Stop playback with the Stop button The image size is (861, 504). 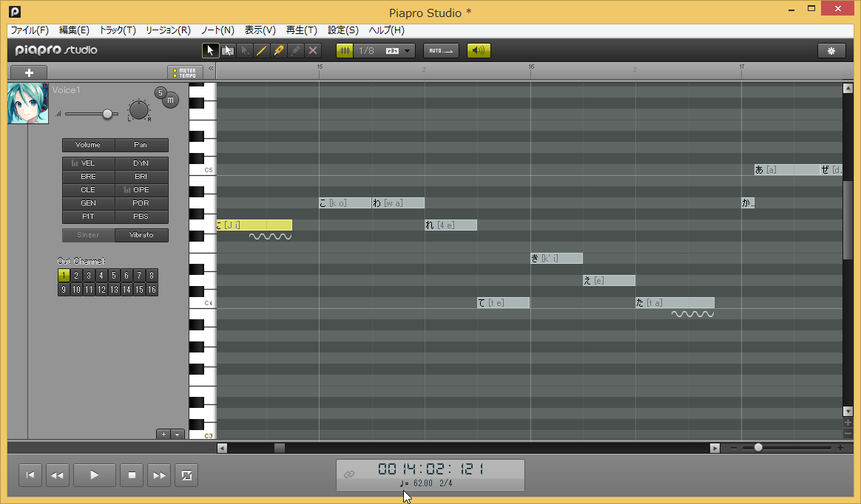click(132, 475)
